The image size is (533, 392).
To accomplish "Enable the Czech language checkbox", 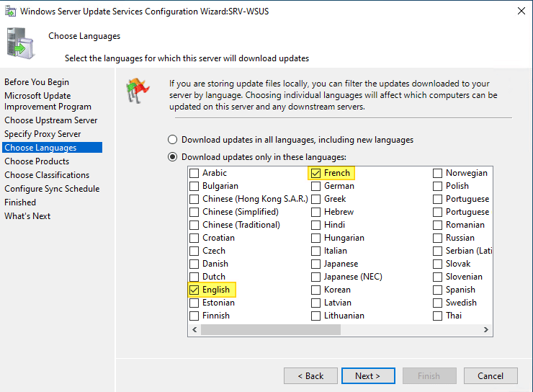I will click(194, 251).
